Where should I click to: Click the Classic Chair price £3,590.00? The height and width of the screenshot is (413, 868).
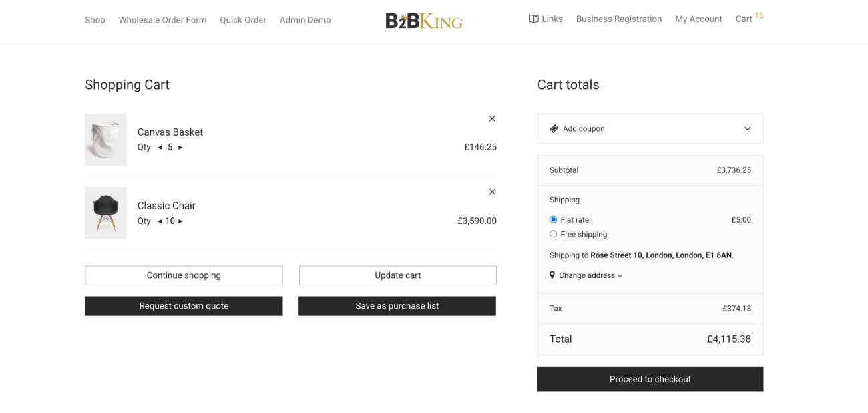point(477,221)
